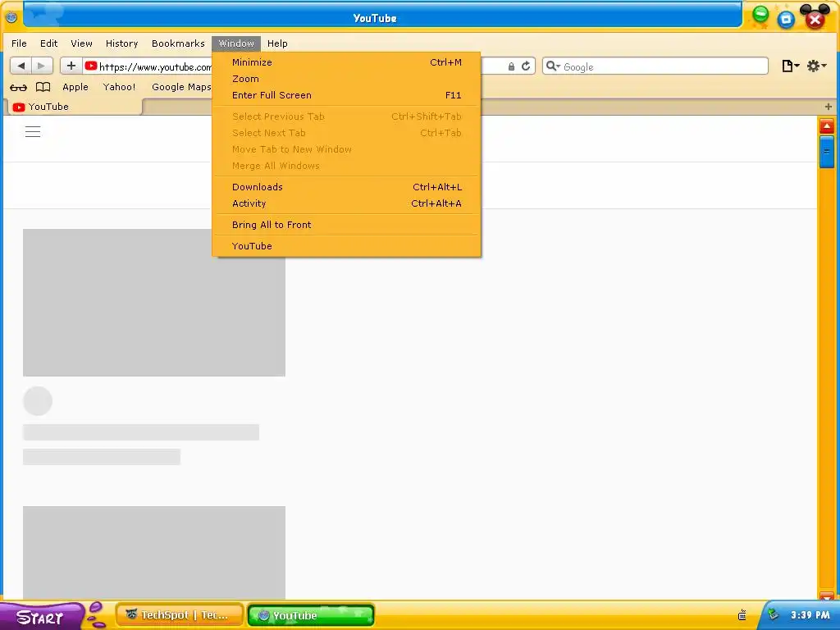Screen dimensions: 840x630
Task: Click the round channel avatar placeholder
Action: 38,400
